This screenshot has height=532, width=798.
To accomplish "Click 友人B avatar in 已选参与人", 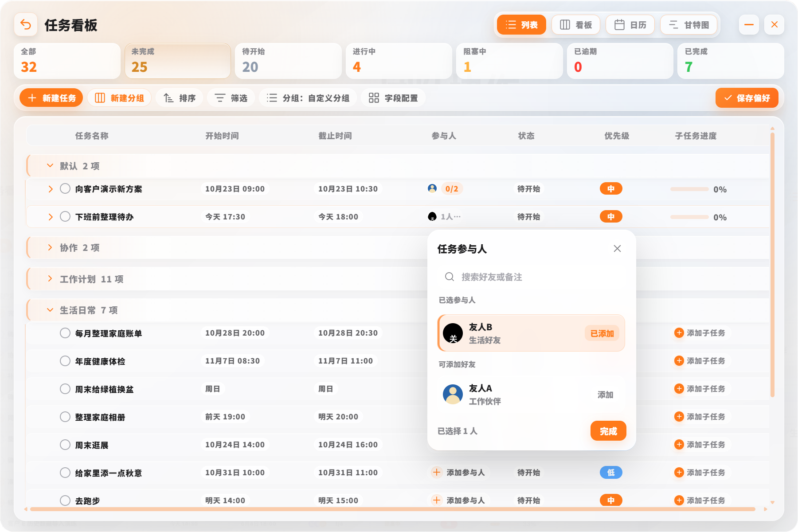I will point(453,333).
